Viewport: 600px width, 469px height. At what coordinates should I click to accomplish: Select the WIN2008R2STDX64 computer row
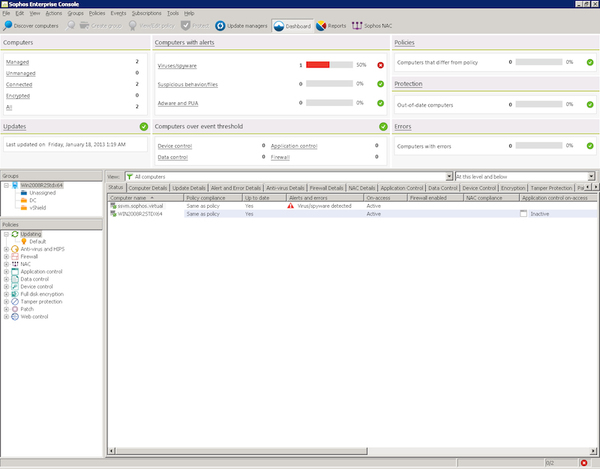[x=352, y=214]
